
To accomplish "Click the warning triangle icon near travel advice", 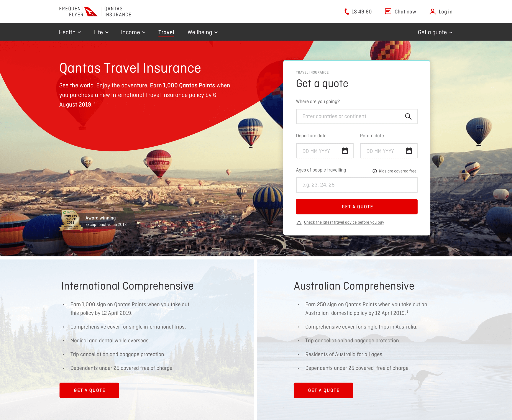I will coord(299,222).
